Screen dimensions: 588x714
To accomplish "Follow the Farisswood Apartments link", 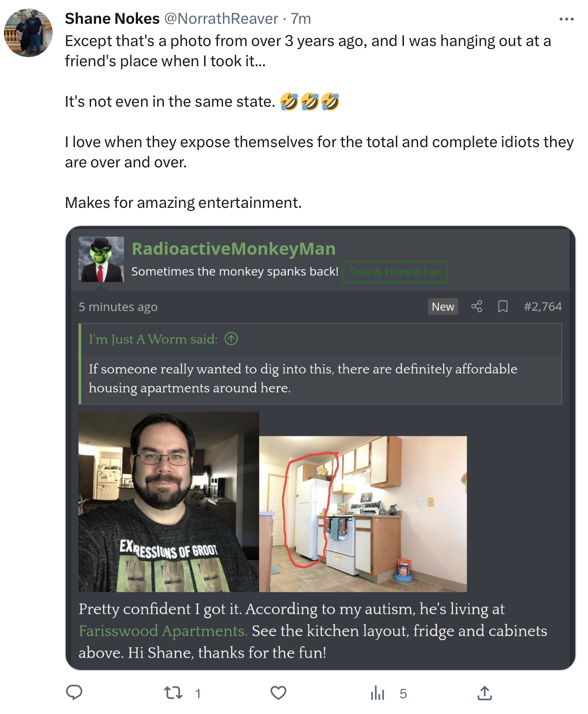I will tap(163, 631).
